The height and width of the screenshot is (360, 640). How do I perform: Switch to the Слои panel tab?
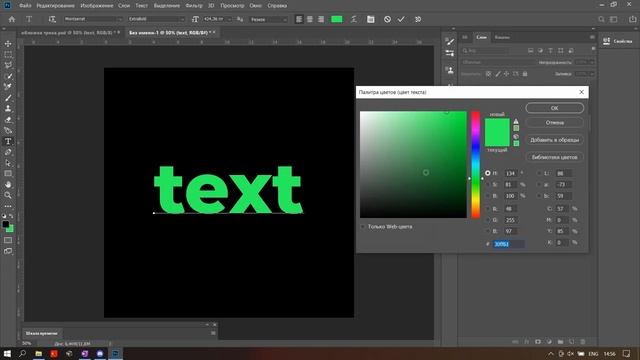[x=482, y=37]
